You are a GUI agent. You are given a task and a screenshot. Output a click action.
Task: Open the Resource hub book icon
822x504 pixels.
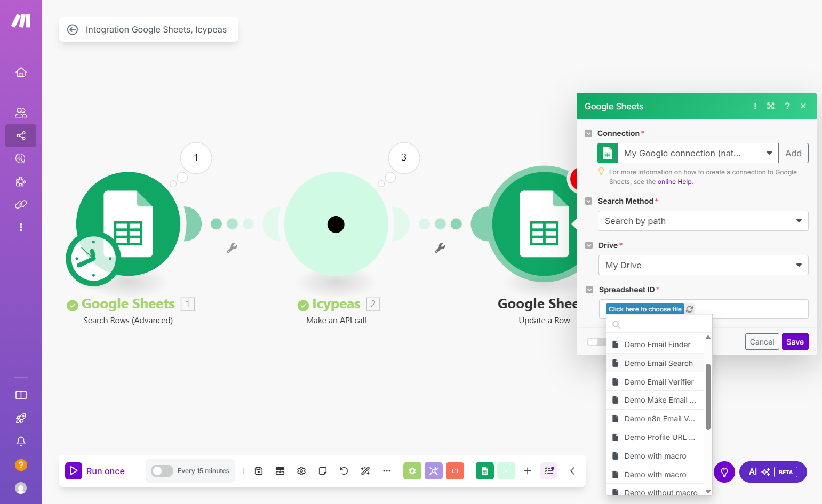[x=21, y=395]
